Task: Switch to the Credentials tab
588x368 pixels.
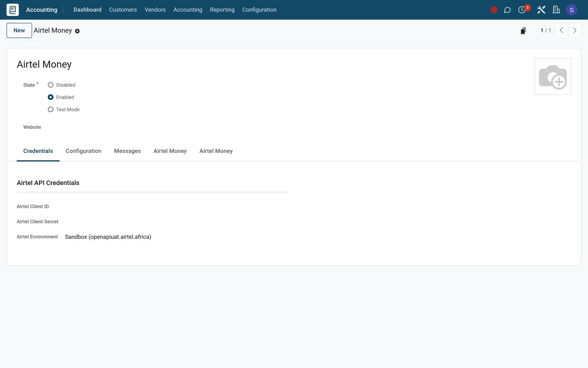Action: point(38,151)
